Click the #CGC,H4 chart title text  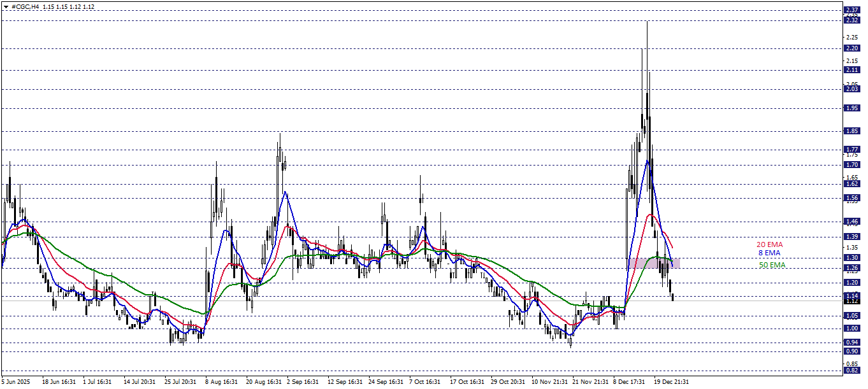point(26,6)
